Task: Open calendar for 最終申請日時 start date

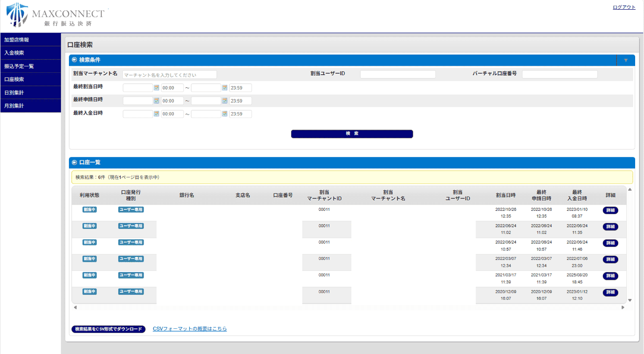Action: tap(157, 101)
